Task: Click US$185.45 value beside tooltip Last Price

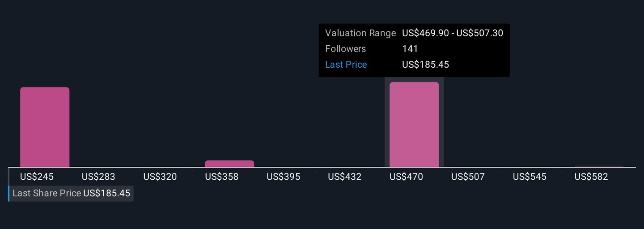Action: click(425, 65)
